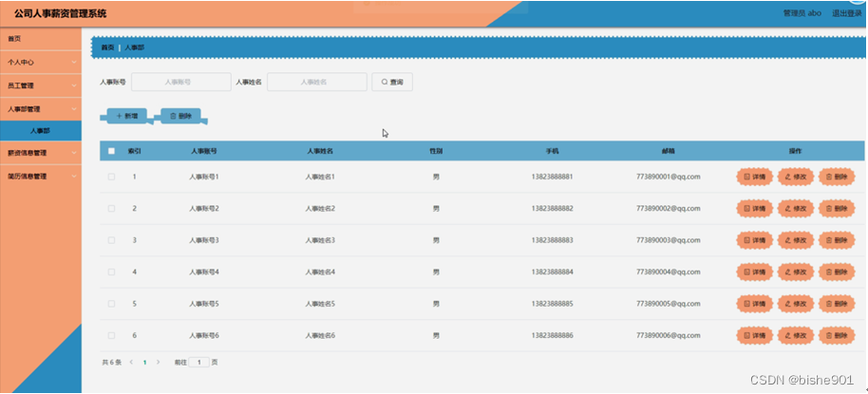Click the 人事姓名 column header
The width and height of the screenshot is (868, 394).
[x=320, y=151]
